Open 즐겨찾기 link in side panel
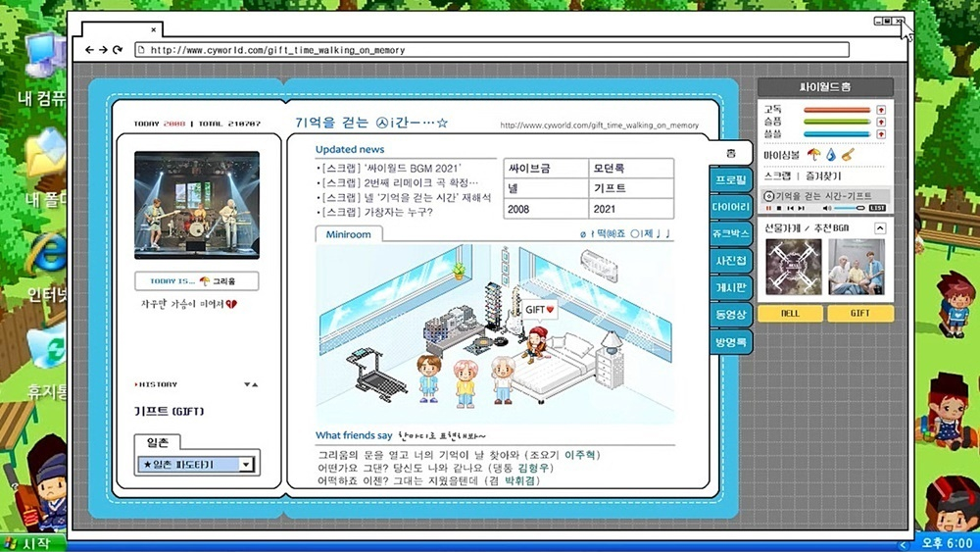Image resolution: width=980 pixels, height=552 pixels. pyautogui.click(x=823, y=176)
